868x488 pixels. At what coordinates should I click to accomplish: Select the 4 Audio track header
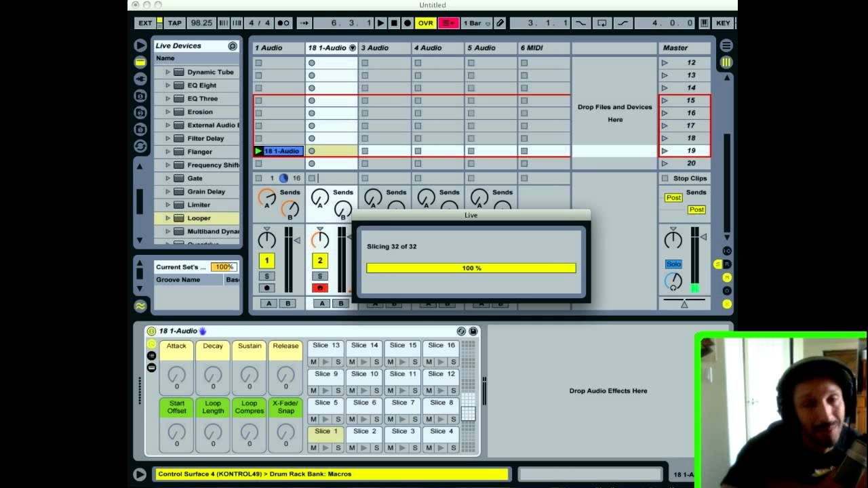(x=437, y=48)
